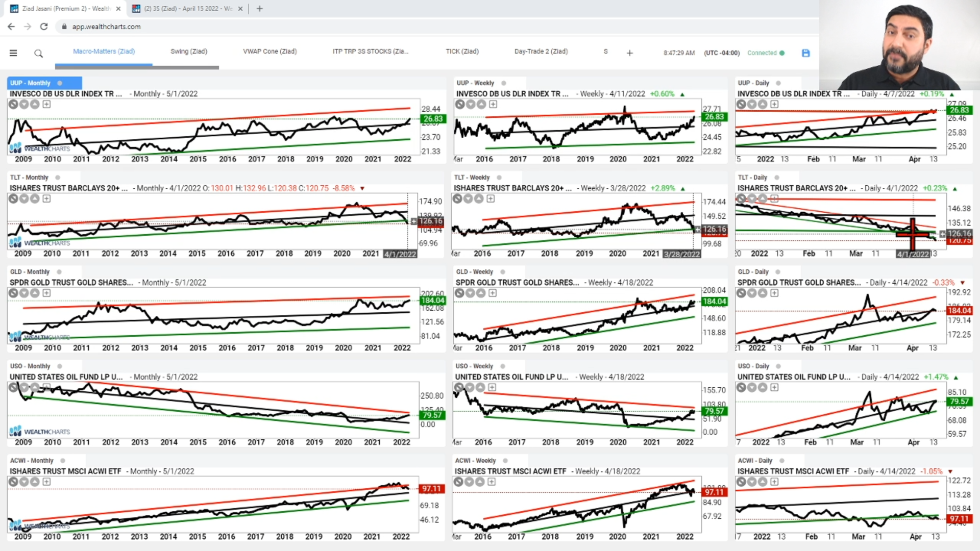
Task: Switch to Macro-Matters (Ziad) workspace tab
Action: pyautogui.click(x=104, y=52)
